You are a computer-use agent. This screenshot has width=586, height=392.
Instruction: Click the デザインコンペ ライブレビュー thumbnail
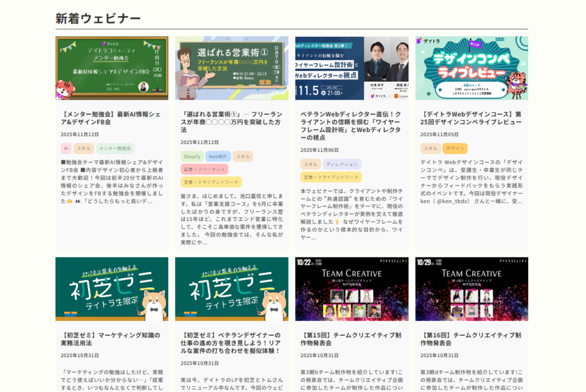click(x=472, y=68)
